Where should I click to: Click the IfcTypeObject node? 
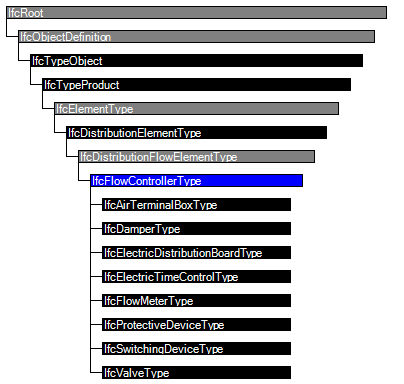click(x=196, y=61)
